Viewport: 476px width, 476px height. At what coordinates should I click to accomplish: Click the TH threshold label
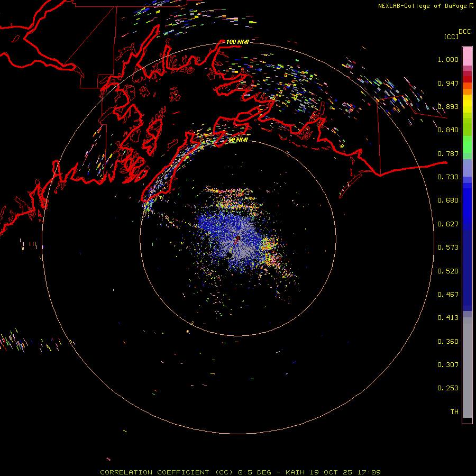(x=454, y=412)
